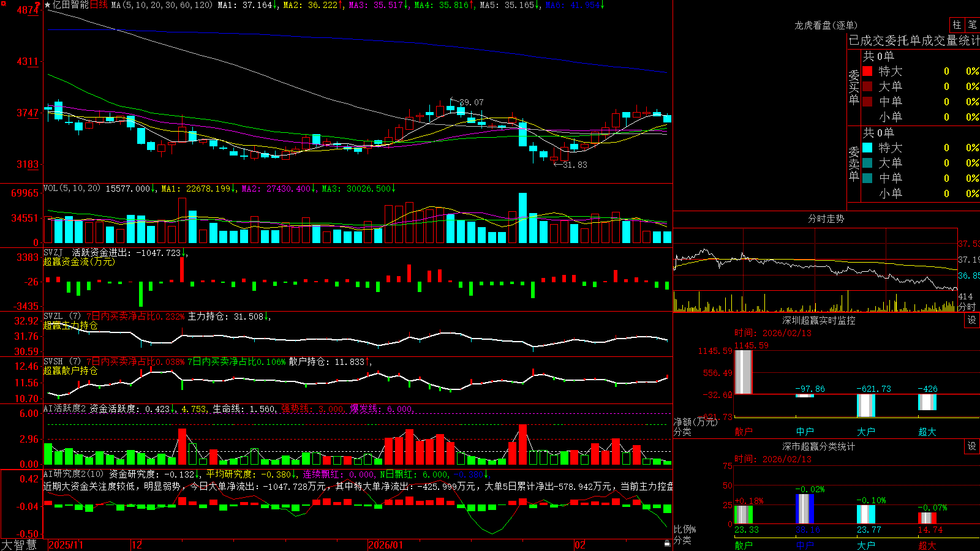980x551 pixels.
Task: Click the 超赢资金流(万元) legend label
Action: pos(79,261)
